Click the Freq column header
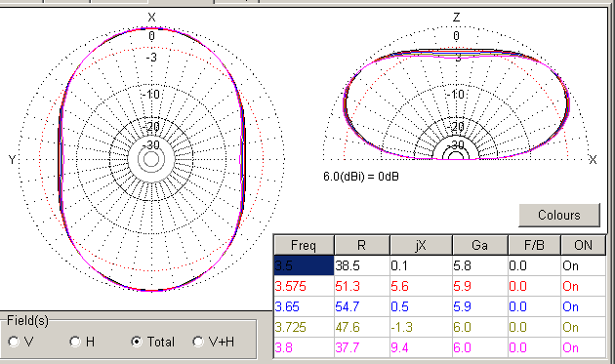The image size is (615, 364). [x=304, y=245]
